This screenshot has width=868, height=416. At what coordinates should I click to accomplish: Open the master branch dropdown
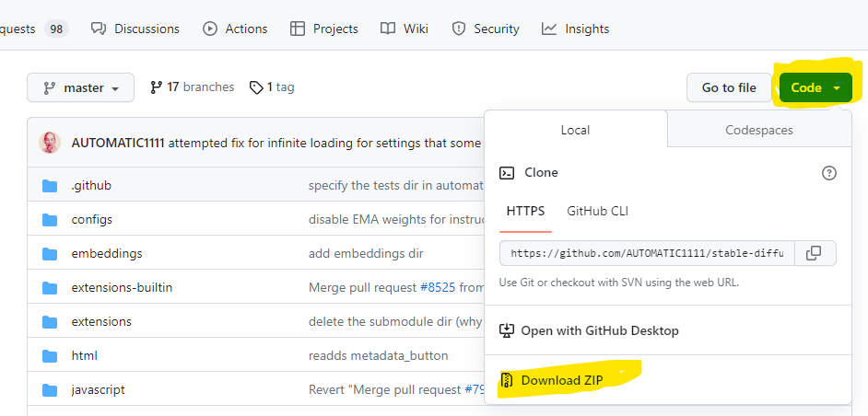[81, 87]
